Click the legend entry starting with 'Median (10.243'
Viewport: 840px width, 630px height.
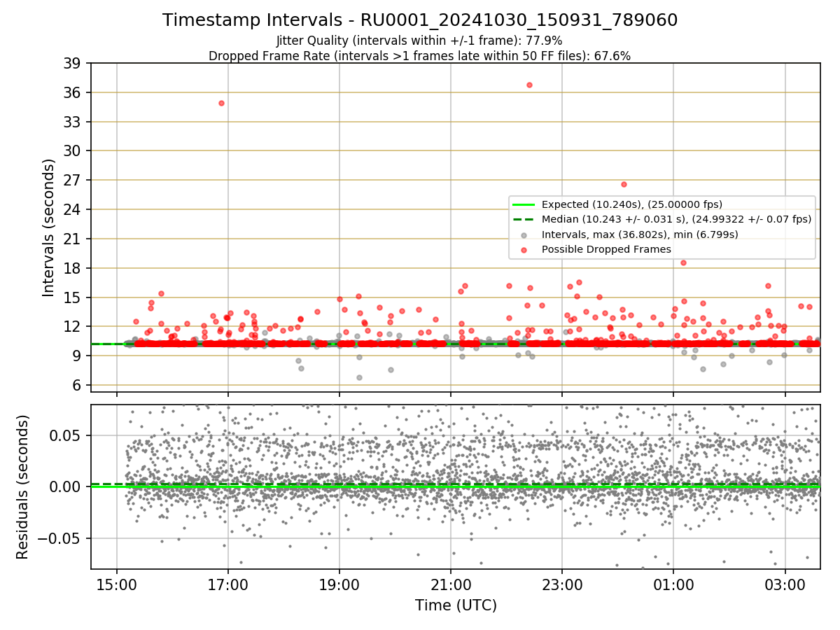pyautogui.click(x=676, y=219)
